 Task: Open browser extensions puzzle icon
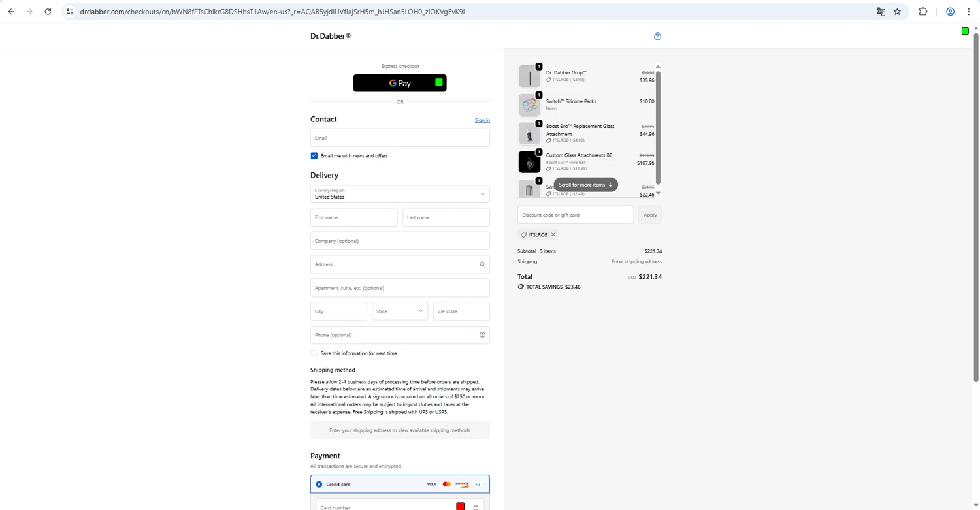pyautogui.click(x=923, y=12)
